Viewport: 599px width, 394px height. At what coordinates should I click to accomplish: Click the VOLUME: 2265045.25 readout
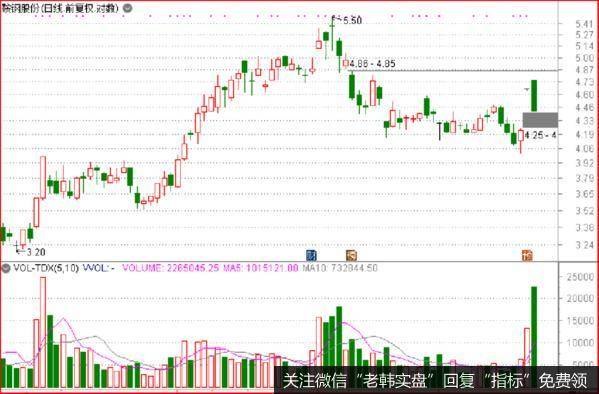point(171,268)
